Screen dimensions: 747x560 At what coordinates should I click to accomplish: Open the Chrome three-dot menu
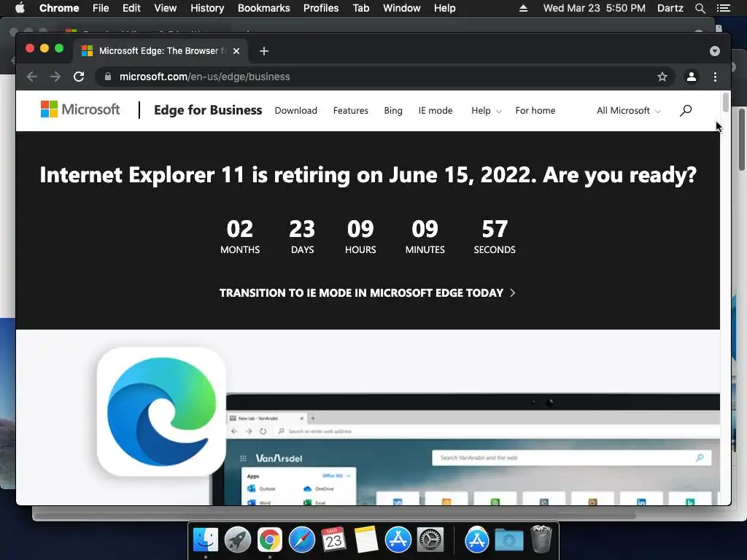pos(715,77)
